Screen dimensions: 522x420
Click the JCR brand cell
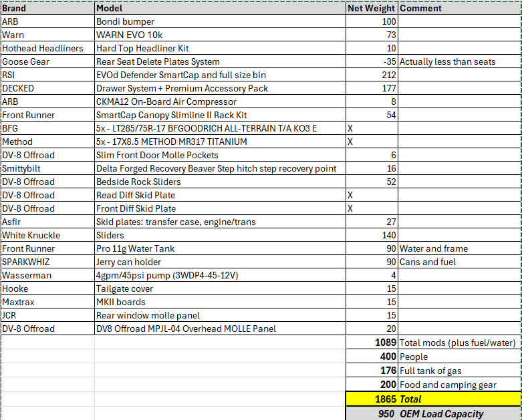click(x=47, y=315)
